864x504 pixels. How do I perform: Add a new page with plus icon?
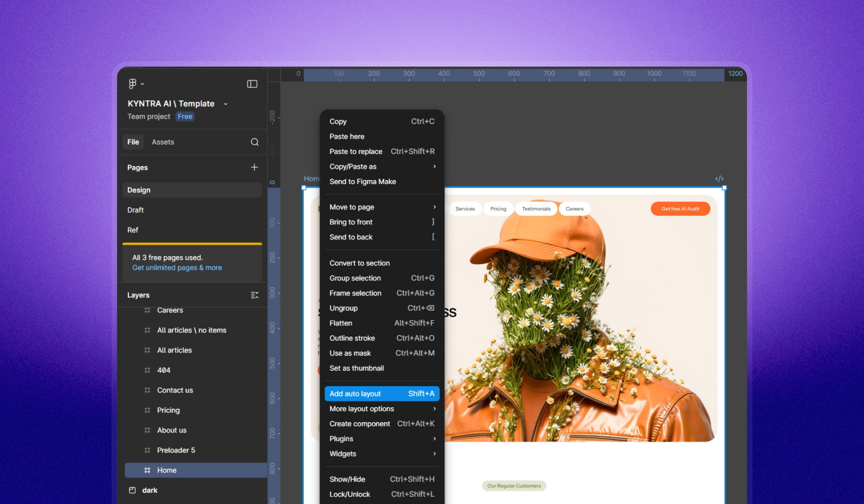coord(254,167)
